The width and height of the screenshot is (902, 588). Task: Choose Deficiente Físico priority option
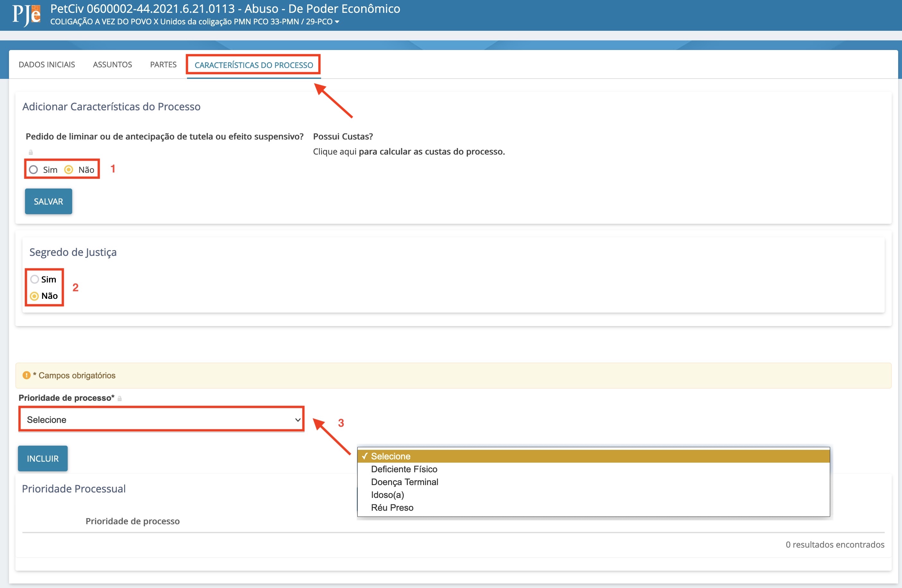[x=593, y=469]
